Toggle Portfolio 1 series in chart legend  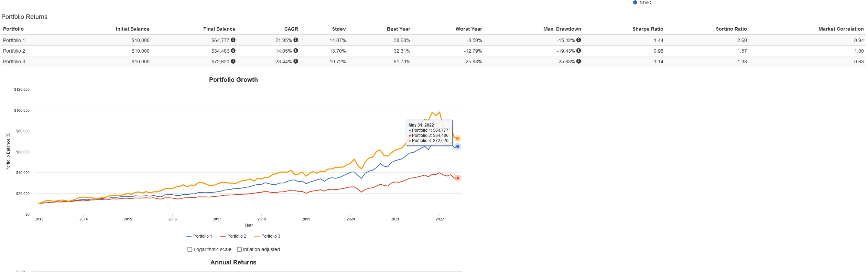[199, 236]
